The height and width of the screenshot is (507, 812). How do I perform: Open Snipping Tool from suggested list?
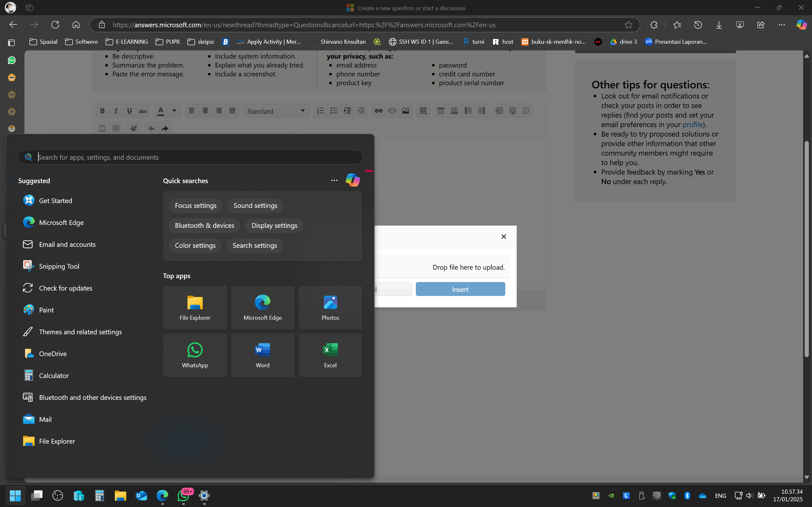coord(59,266)
